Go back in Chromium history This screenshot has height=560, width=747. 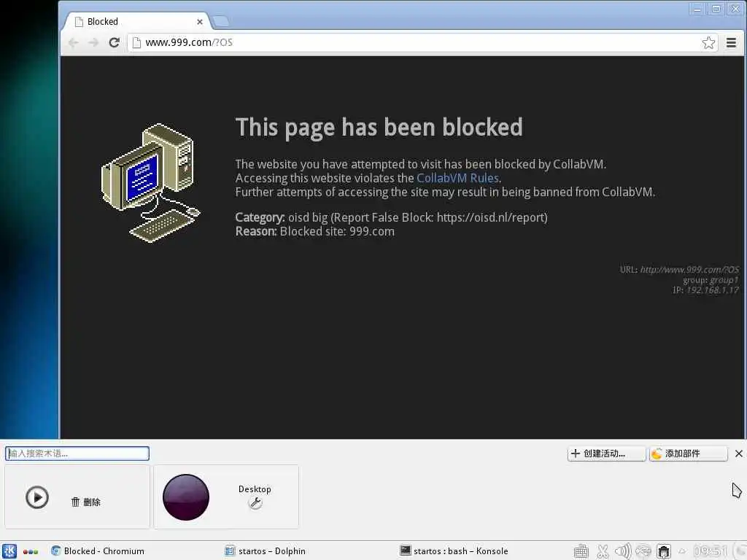(x=73, y=42)
